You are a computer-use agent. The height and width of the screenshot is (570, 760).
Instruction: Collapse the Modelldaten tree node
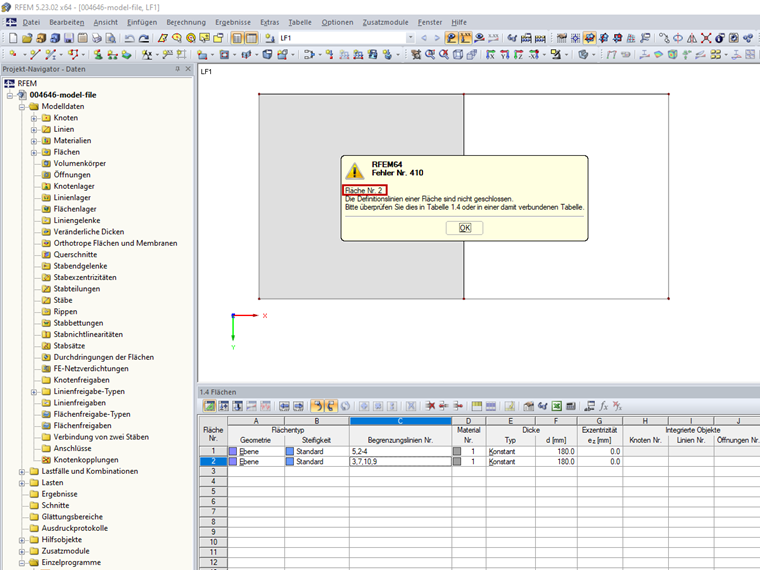point(22,107)
